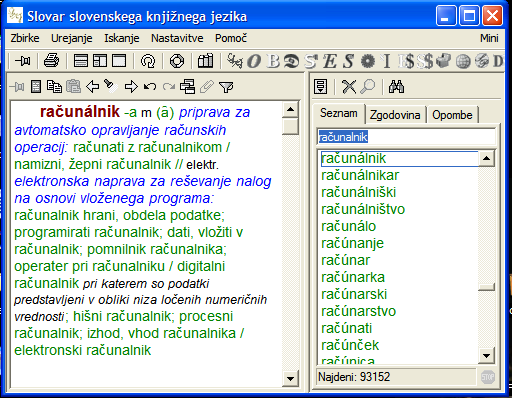Click the printer icon

pos(52,61)
